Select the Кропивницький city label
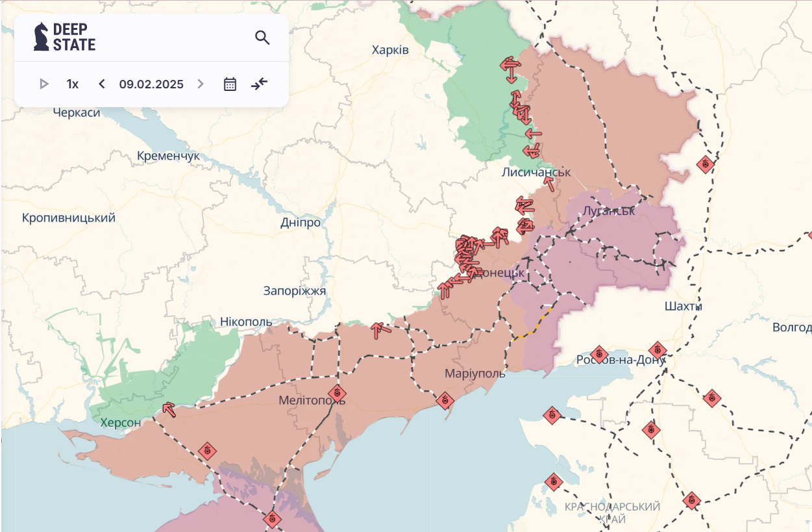812x532 pixels. [x=69, y=218]
